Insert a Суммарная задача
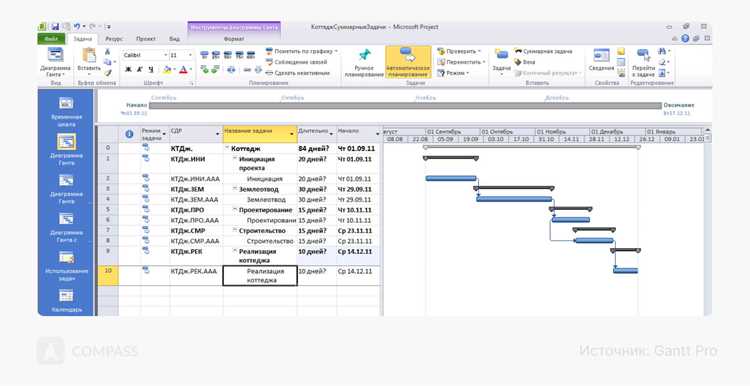This screenshot has width=750, height=386. (543, 51)
